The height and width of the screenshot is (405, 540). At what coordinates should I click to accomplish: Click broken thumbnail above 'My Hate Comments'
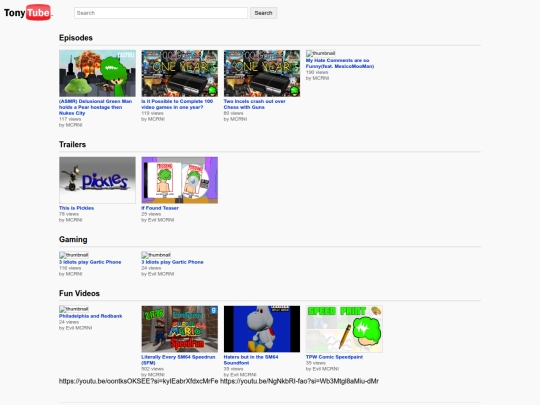pos(321,53)
